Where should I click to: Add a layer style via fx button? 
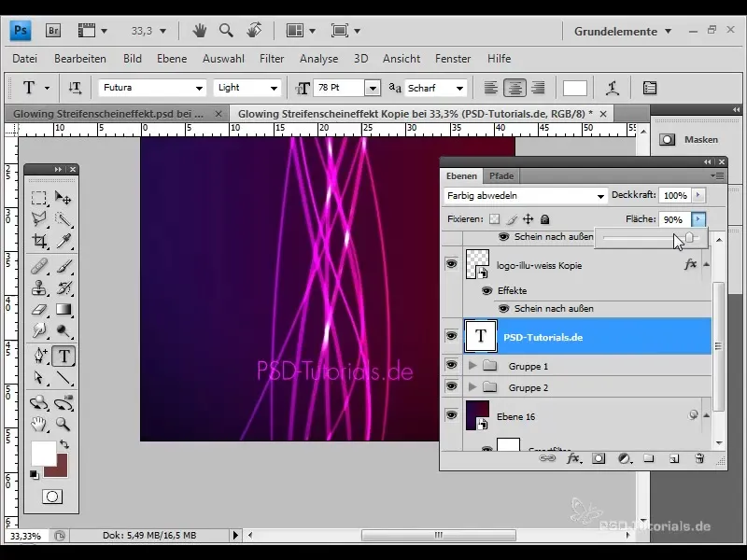[x=573, y=458]
